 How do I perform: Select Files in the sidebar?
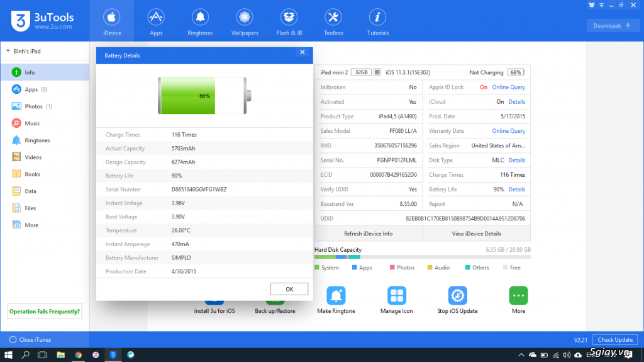[x=45, y=208]
